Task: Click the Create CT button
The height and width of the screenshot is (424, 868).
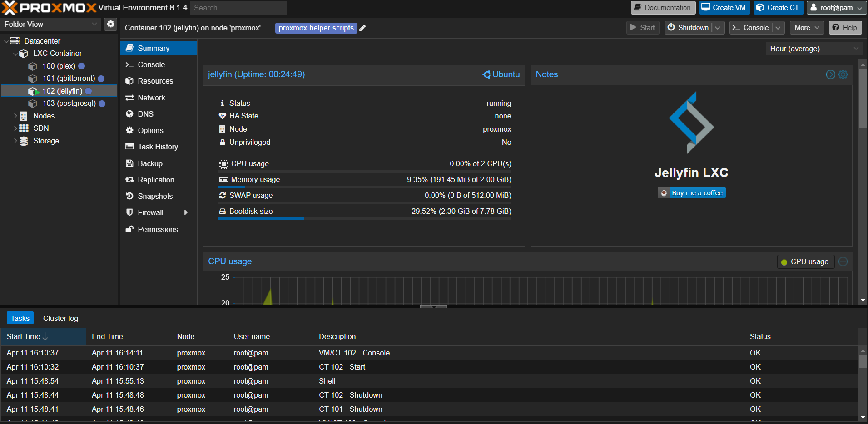Action: tap(779, 8)
